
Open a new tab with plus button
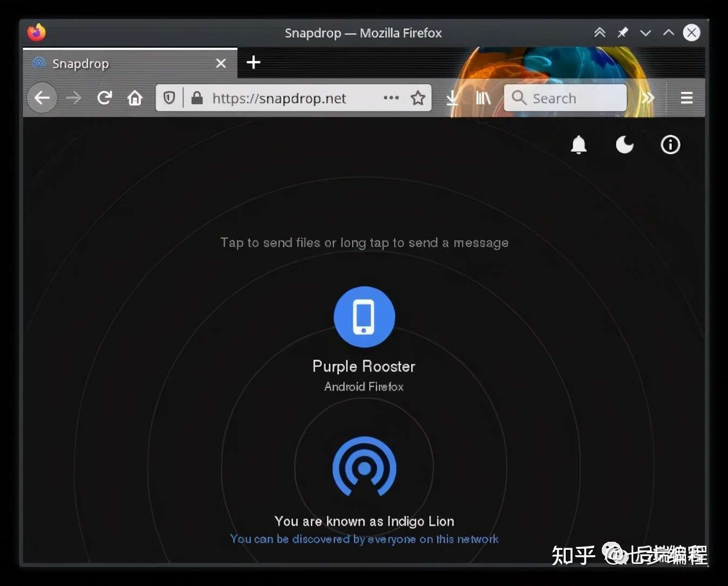[253, 63]
